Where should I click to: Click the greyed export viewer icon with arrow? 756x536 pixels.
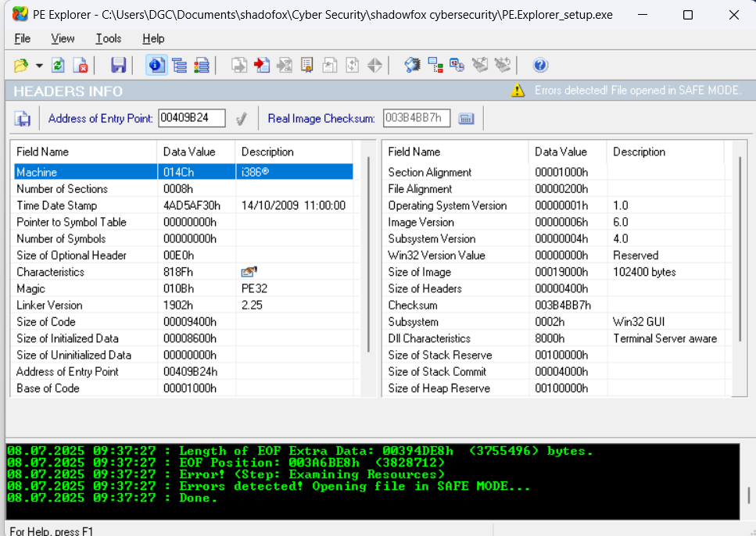(x=239, y=65)
